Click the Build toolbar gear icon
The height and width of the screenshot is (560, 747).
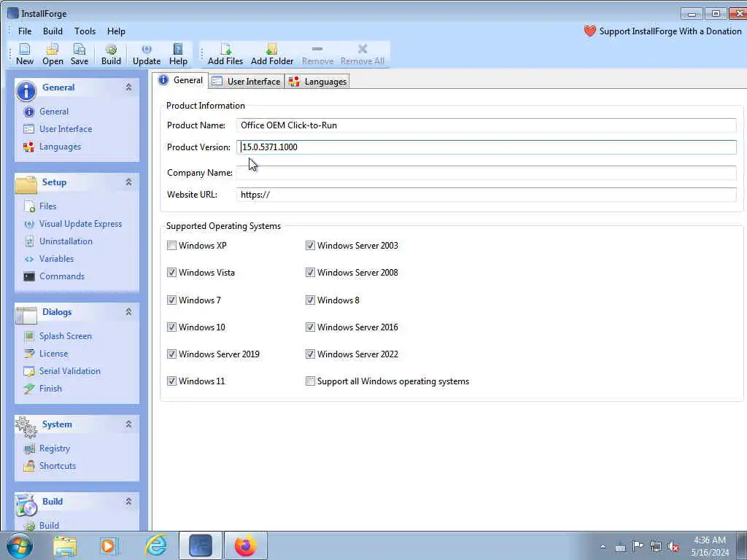pyautogui.click(x=111, y=54)
